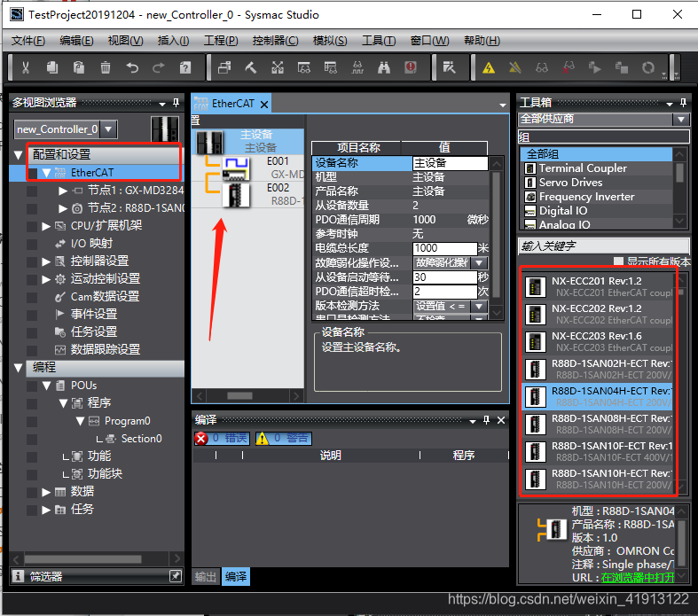Collapse the 配置和设置 section
This screenshot has height=616, width=698.
[x=19, y=155]
